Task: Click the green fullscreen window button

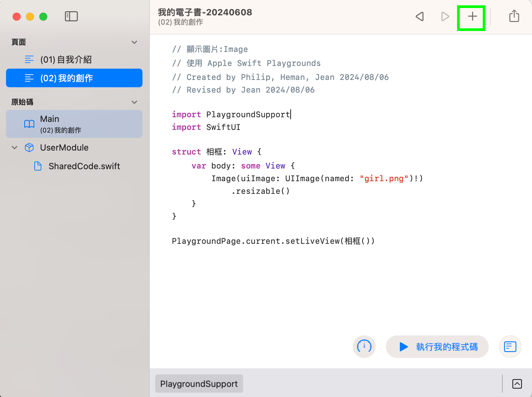Action: 43,17
